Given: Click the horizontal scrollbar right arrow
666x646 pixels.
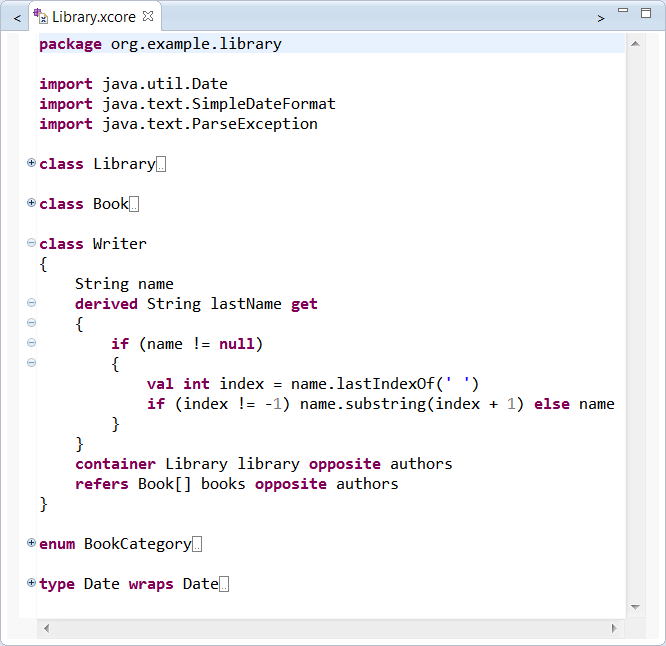Looking at the screenshot, I should (614, 628).
